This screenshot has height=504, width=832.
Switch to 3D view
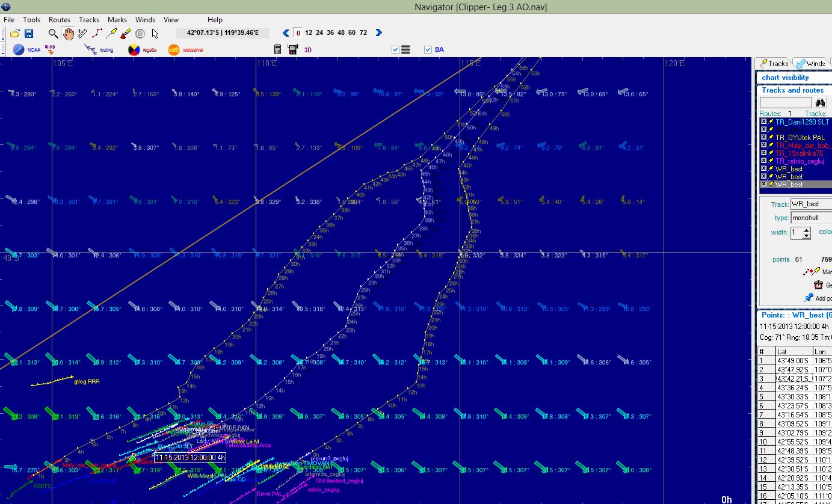tap(308, 50)
